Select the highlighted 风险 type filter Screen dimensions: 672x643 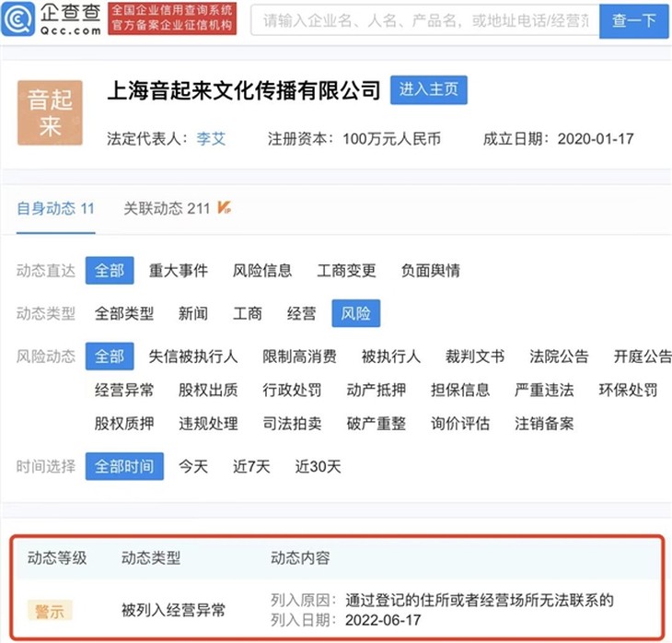pyautogui.click(x=355, y=314)
